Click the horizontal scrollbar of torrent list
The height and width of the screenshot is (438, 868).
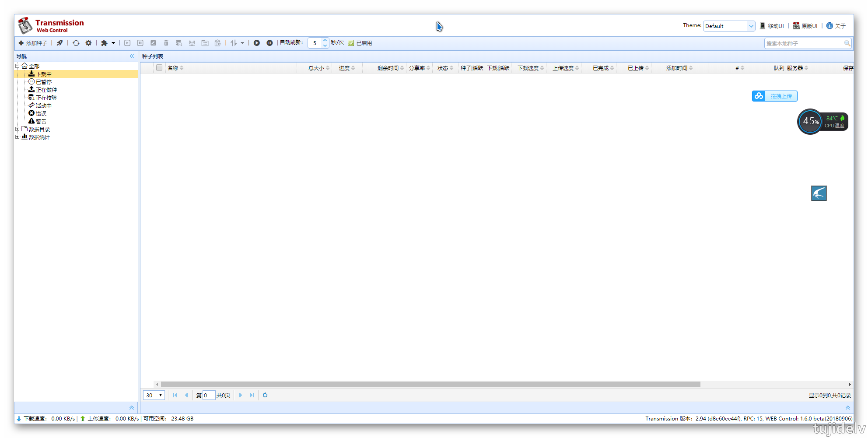(x=430, y=384)
